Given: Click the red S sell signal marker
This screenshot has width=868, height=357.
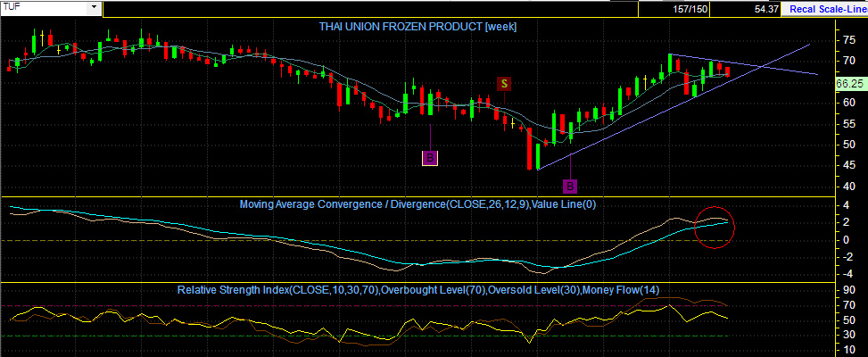Looking at the screenshot, I should pyautogui.click(x=504, y=84).
